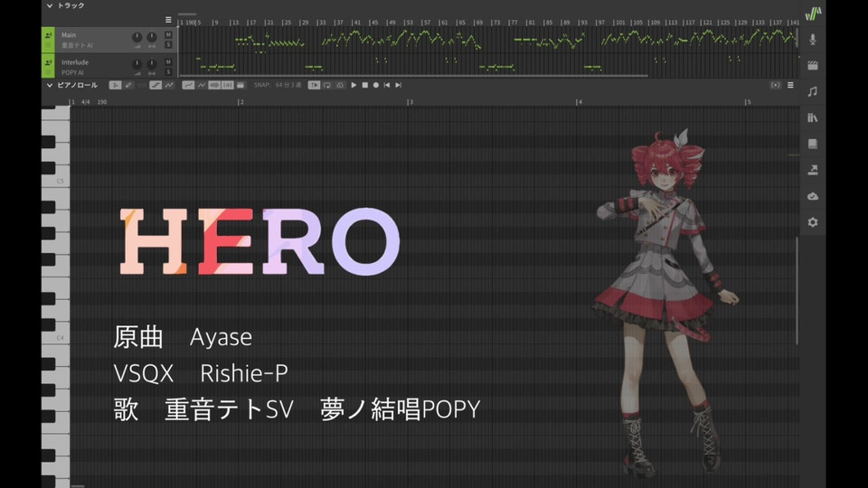Open the clapperboard render panel in sidebar
Screen dimensions: 868x488
point(813,65)
